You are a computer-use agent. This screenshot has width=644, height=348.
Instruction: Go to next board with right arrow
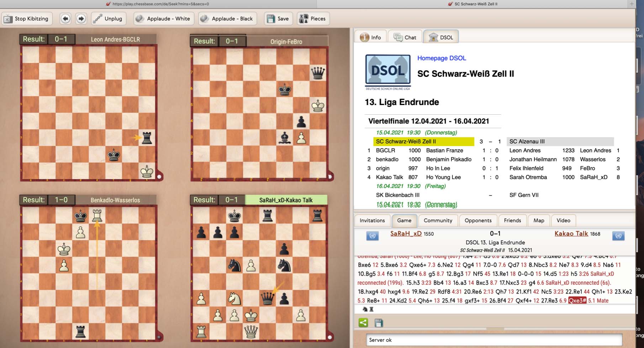[81, 19]
